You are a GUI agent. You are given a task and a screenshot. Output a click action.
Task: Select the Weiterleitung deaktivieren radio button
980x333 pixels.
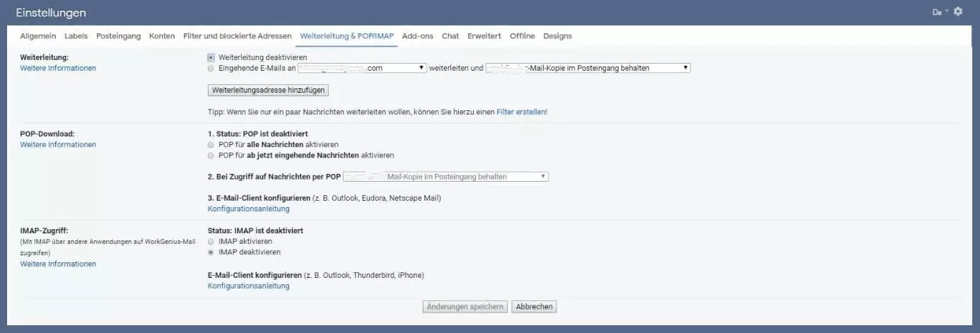pyautogui.click(x=211, y=57)
